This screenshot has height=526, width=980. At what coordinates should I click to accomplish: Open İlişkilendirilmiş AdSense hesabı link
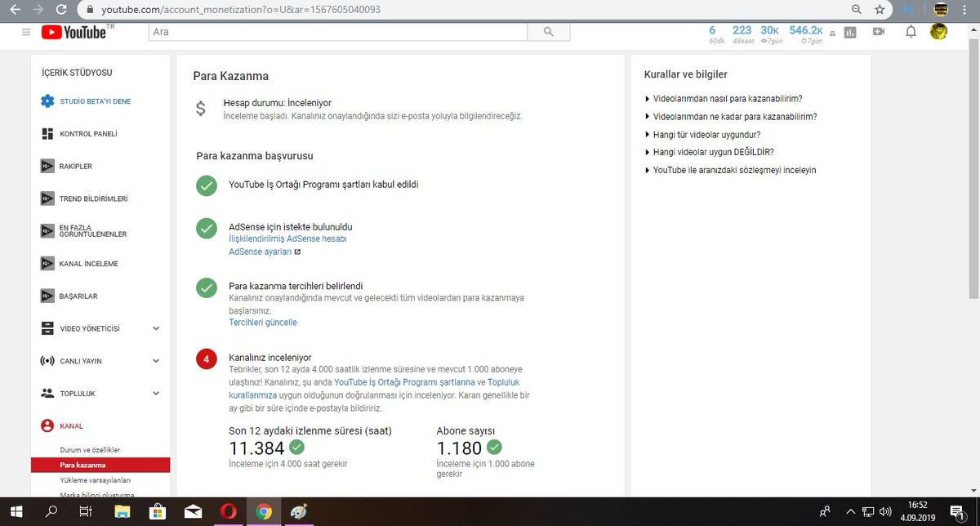pos(287,238)
